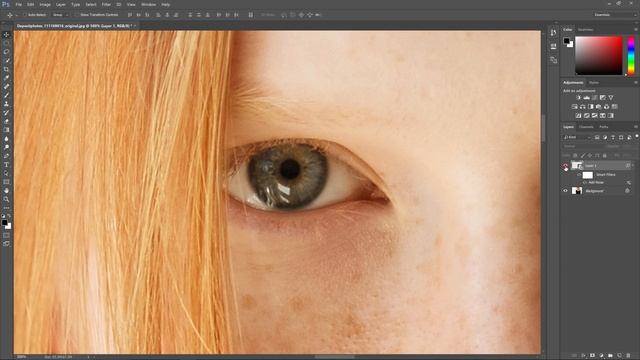640x360 pixels.
Task: Select the Move tool in the toolbox
Action: coord(6,35)
